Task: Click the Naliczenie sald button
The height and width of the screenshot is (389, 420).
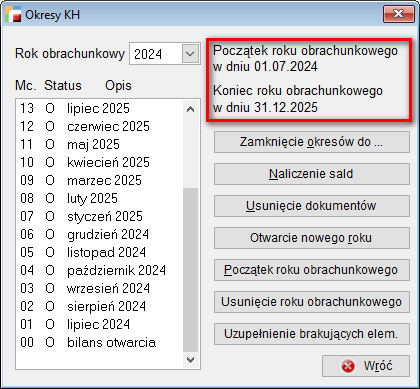Action: click(x=312, y=174)
